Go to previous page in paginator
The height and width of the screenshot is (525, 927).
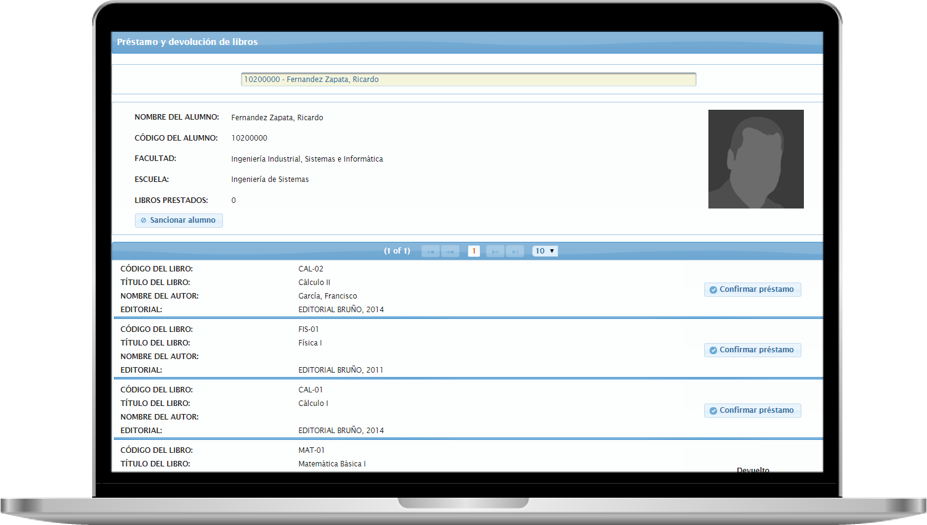pyautogui.click(x=450, y=251)
